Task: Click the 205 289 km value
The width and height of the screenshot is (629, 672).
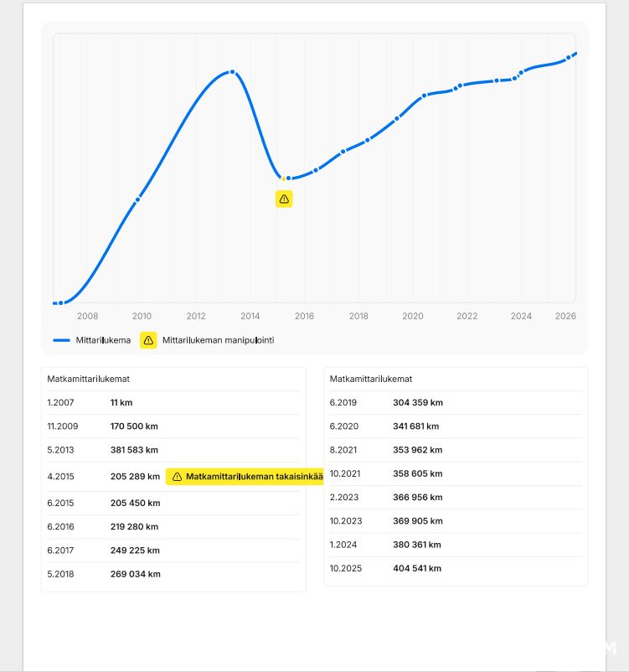Action: pos(135,477)
